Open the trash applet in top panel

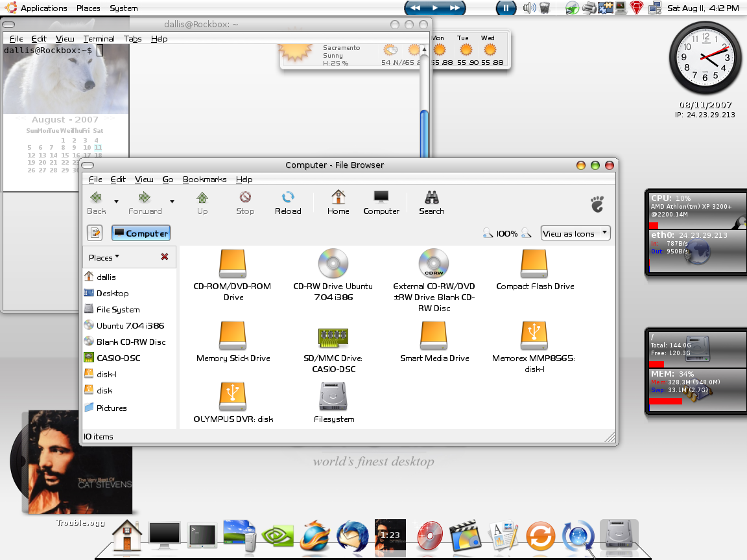point(545,8)
